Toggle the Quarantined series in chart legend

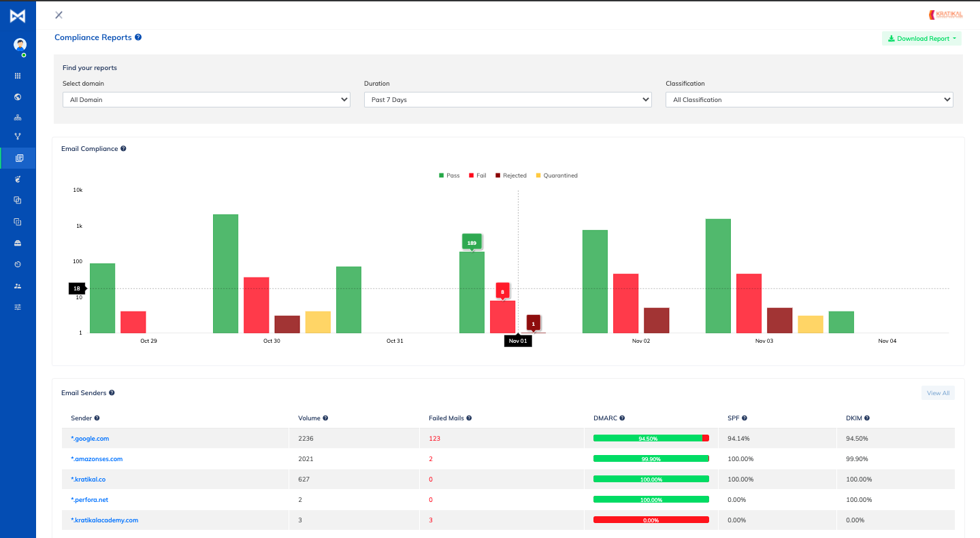coord(556,175)
